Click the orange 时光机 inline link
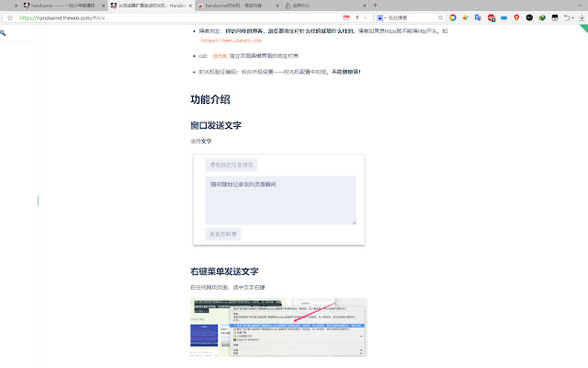This screenshot has height=368, width=588. tap(220, 56)
